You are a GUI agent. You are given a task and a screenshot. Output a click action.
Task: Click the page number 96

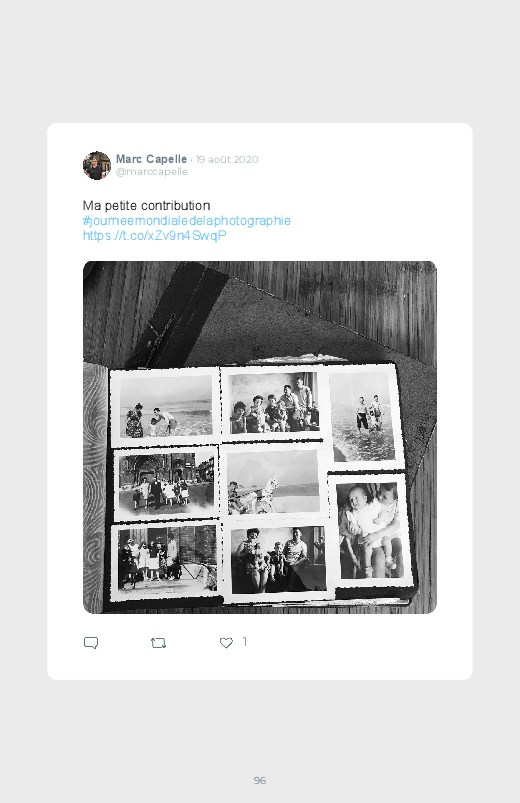[260, 780]
